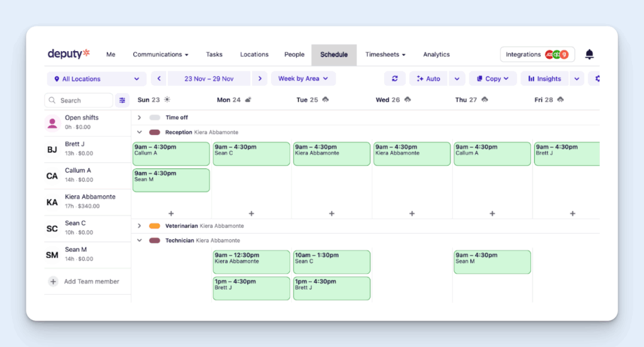Image resolution: width=644 pixels, height=347 pixels.
Task: Go to previous week with the left arrow
Action: tap(159, 79)
